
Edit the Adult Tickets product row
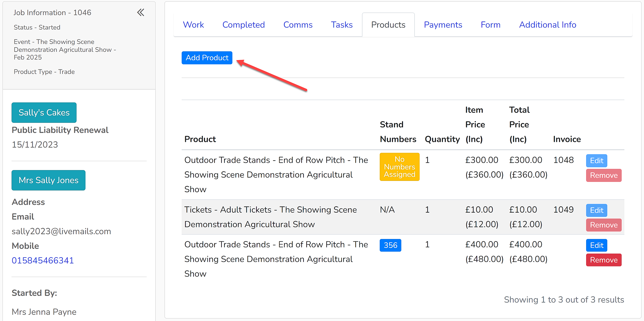[596, 210]
